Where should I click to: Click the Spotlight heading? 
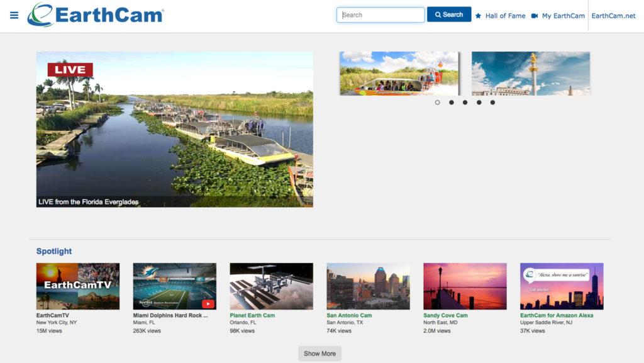click(54, 251)
